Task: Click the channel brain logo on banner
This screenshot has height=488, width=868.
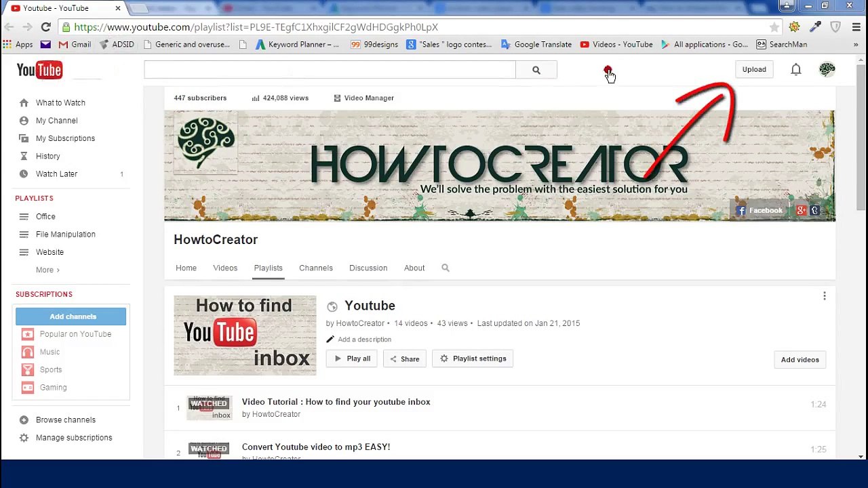Action: 205,142
